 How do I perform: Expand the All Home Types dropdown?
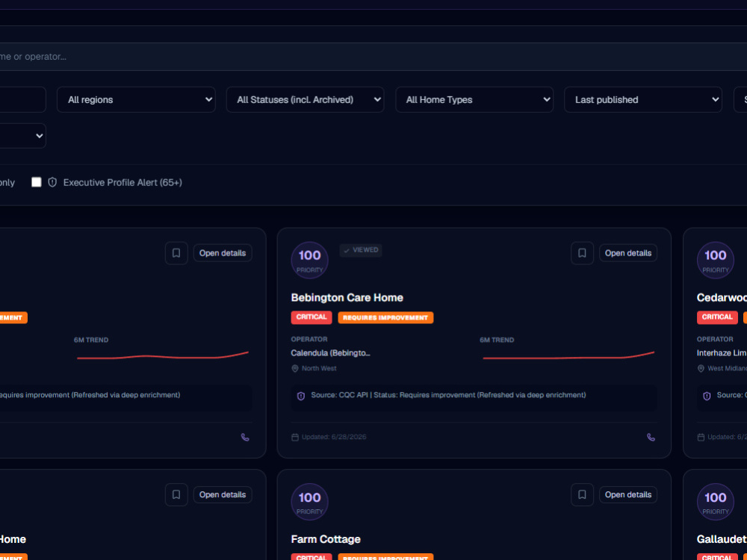pos(474,99)
